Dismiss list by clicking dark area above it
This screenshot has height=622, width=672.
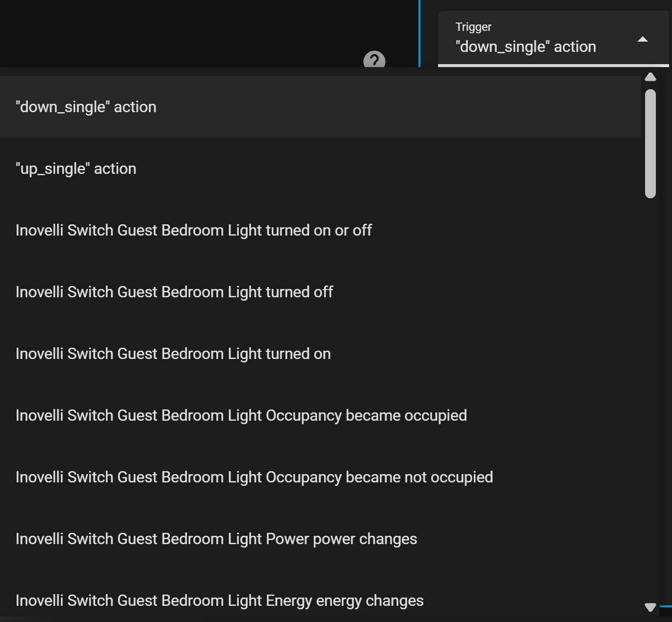(196, 29)
